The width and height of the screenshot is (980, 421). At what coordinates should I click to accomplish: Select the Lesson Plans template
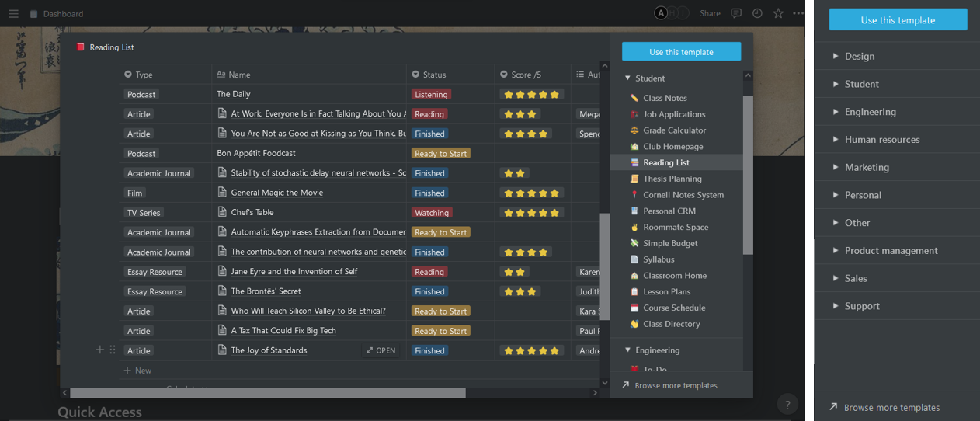(676, 291)
